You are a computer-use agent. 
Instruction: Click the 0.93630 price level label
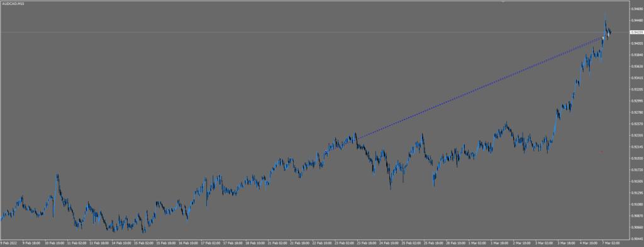[x=638, y=66]
